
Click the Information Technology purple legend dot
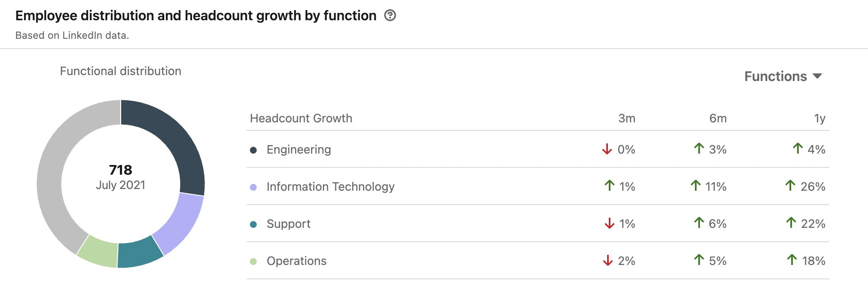(253, 187)
